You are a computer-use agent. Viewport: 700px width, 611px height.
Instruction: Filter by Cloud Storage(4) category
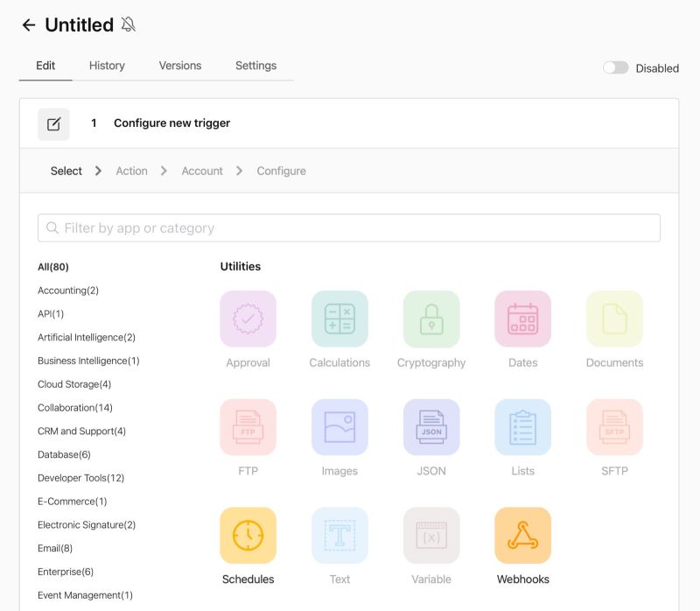pyautogui.click(x=74, y=384)
